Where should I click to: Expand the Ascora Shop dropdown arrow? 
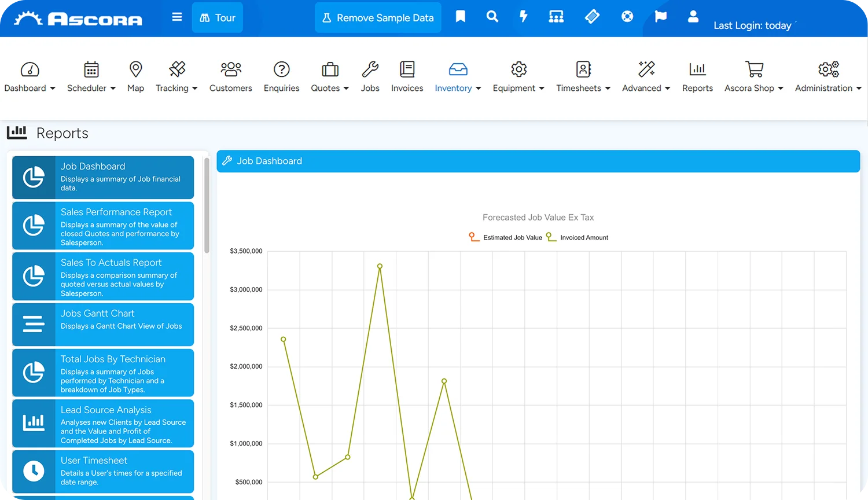click(781, 89)
